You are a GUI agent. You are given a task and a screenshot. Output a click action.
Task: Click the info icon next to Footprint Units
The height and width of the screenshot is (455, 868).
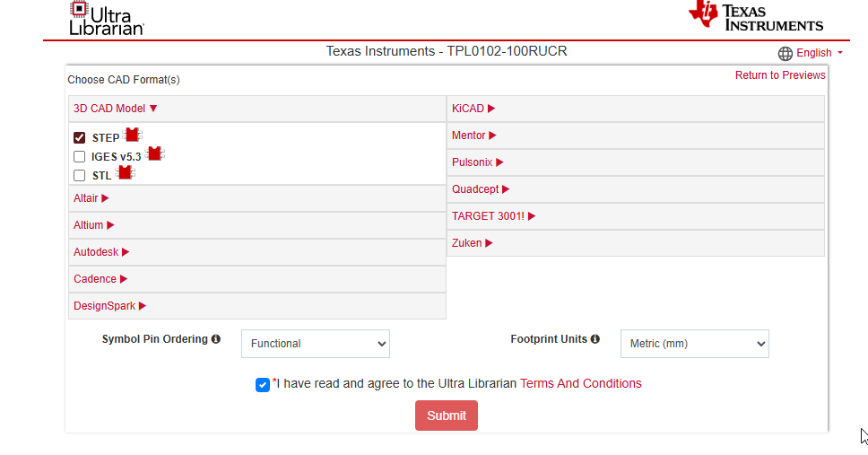[x=595, y=338]
